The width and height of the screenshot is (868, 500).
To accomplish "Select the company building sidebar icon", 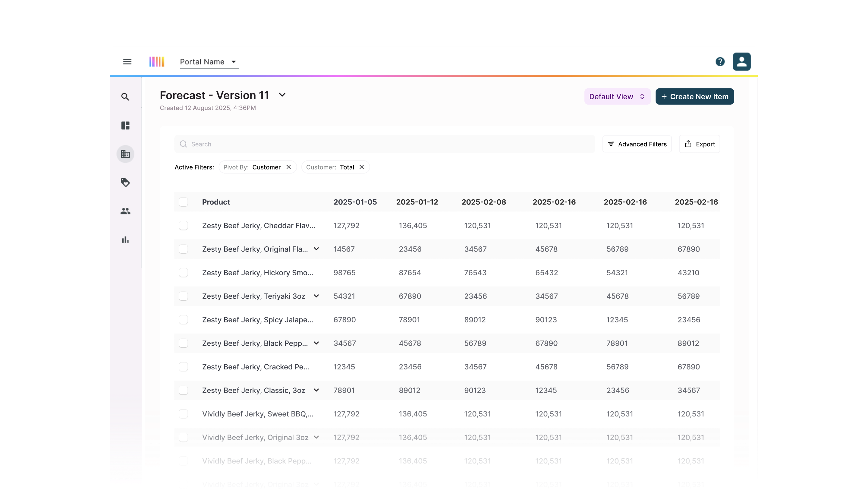I will (x=125, y=154).
